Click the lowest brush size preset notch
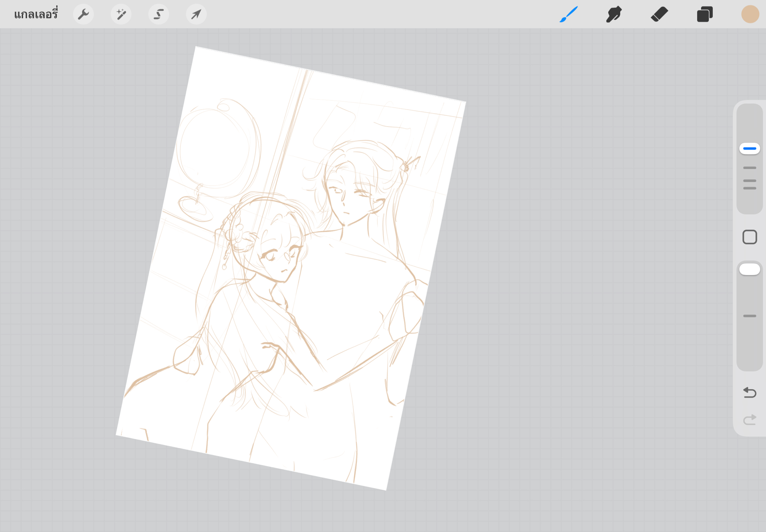This screenshot has width=766, height=532. click(x=750, y=188)
